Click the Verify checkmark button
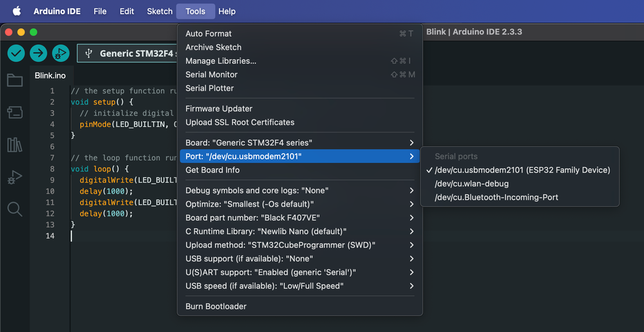 (16, 53)
